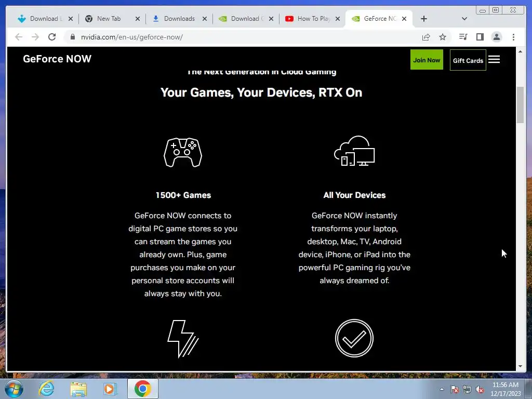
Task: Open Windows Explorer from taskbar
Action: pyautogui.click(x=78, y=389)
